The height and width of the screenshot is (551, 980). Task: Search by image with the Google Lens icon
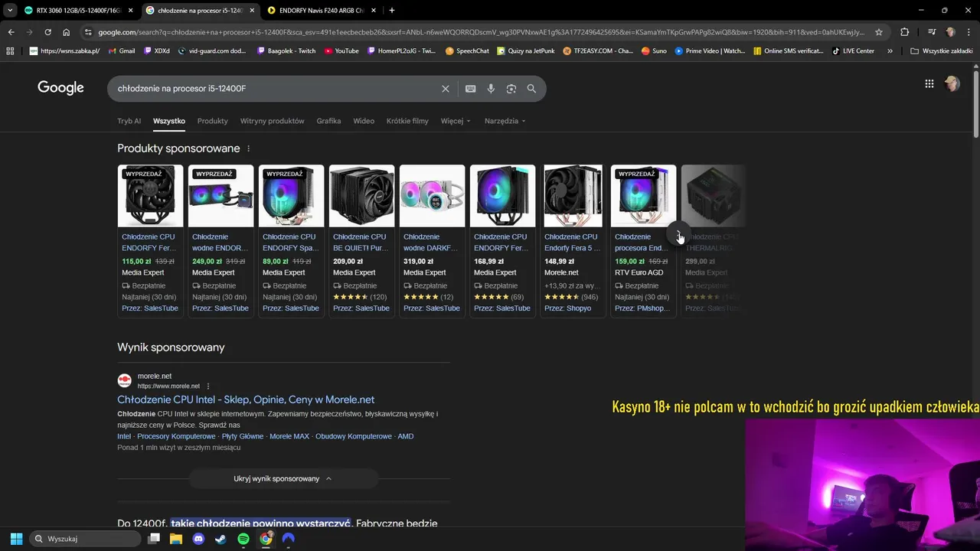511,89
